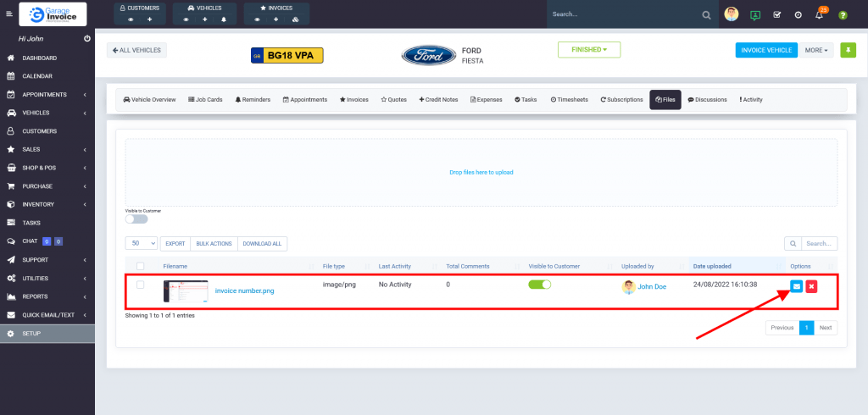Image resolution: width=868 pixels, height=415 pixels.
Task: View vehicles via the eye icon under Vehicles
Action: tap(186, 19)
